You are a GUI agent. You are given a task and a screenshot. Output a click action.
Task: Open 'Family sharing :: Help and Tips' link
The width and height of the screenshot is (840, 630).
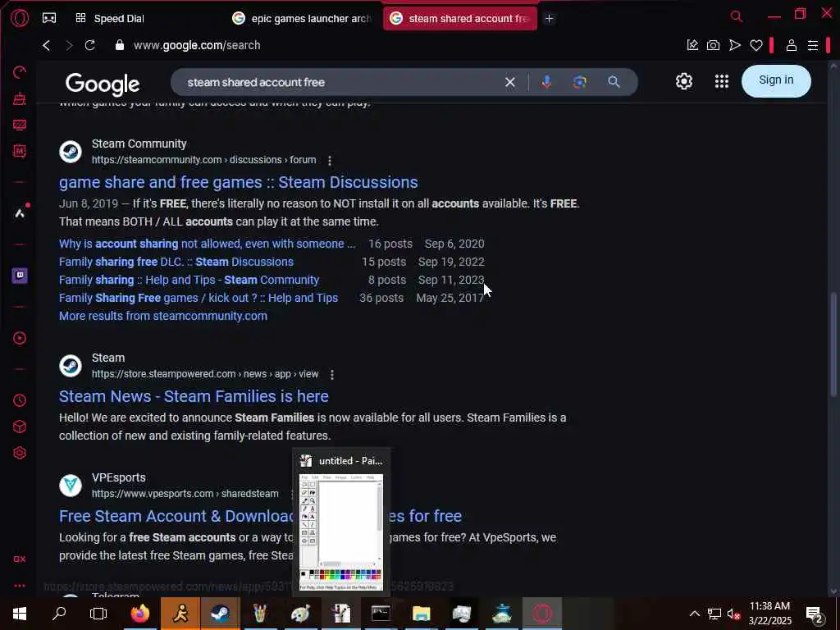tap(189, 281)
